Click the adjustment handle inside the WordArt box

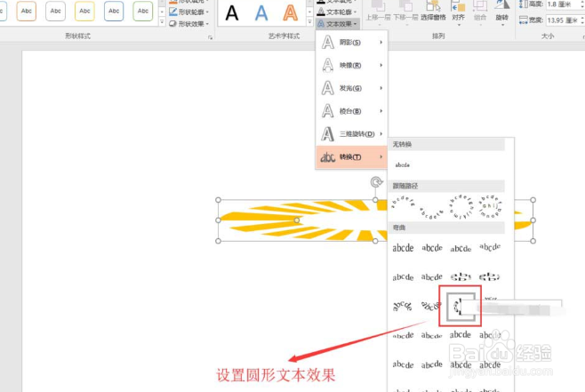297,220
